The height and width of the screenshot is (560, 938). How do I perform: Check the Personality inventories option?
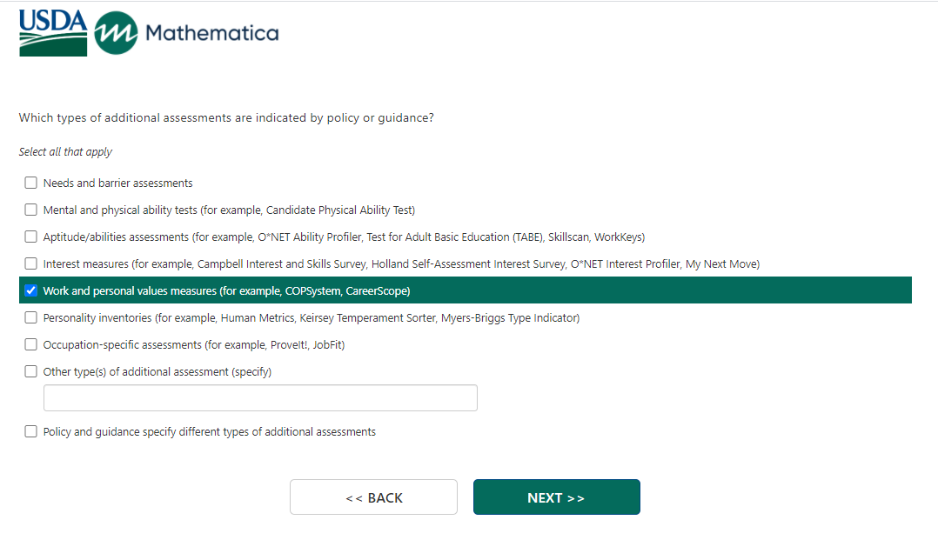click(x=31, y=318)
